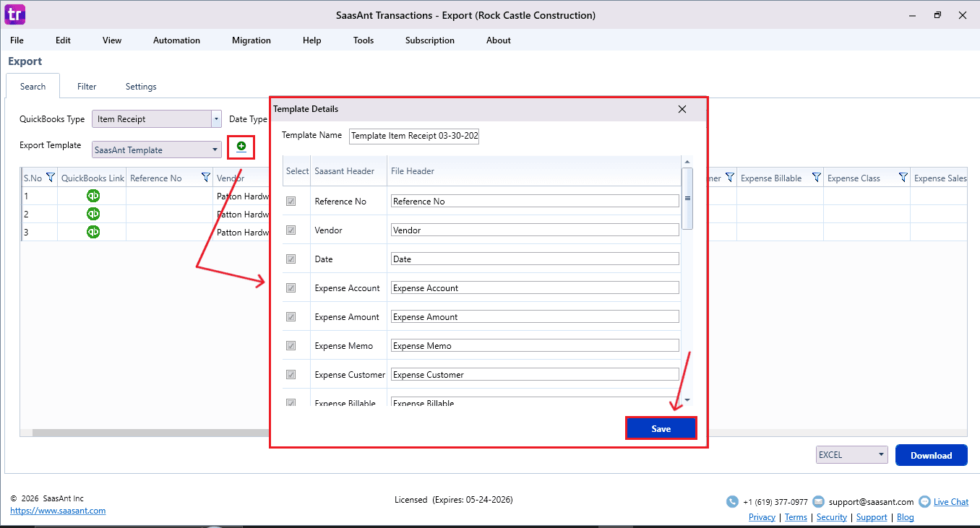Toggle the Date checkbox in Template Details

tap(291, 259)
